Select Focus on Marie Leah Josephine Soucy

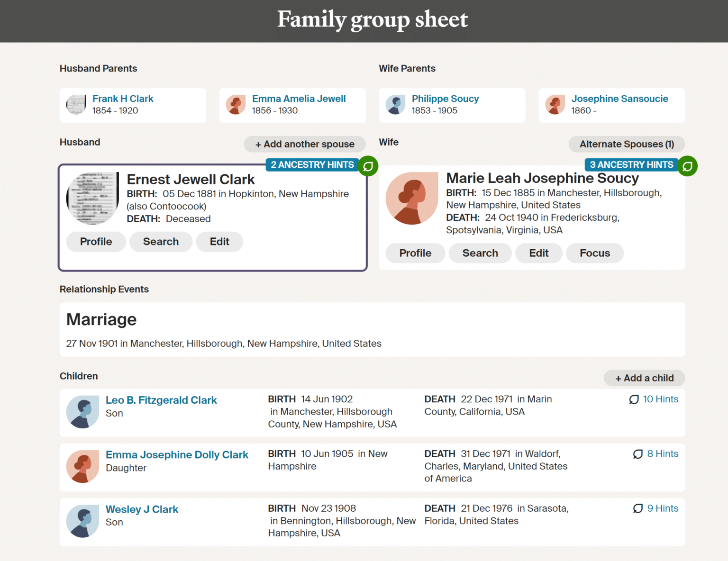[594, 253]
